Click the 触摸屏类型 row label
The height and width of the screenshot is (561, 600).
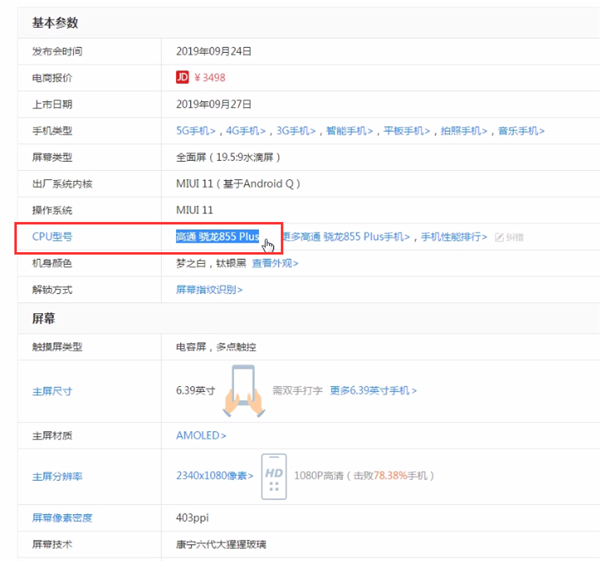(x=57, y=347)
